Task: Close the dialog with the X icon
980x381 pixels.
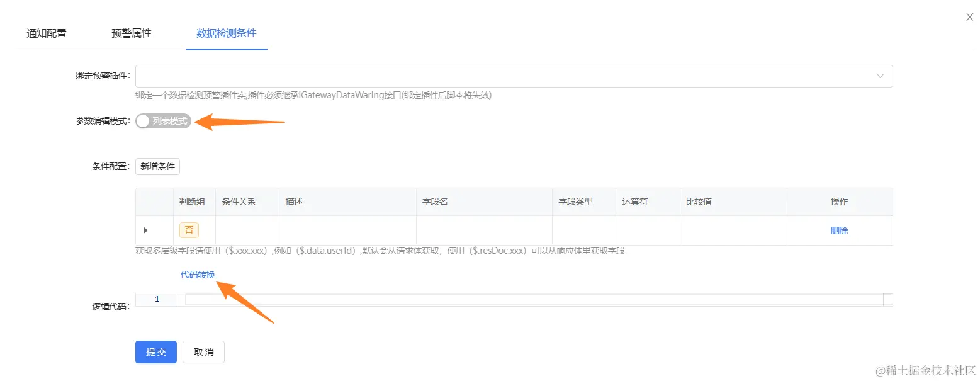Action: (x=969, y=17)
